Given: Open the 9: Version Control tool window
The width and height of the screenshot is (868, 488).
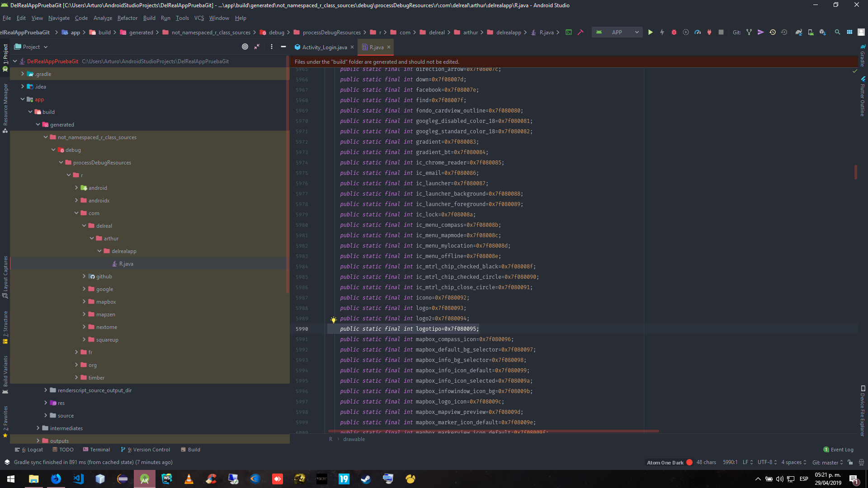Looking at the screenshot, I should [146, 450].
